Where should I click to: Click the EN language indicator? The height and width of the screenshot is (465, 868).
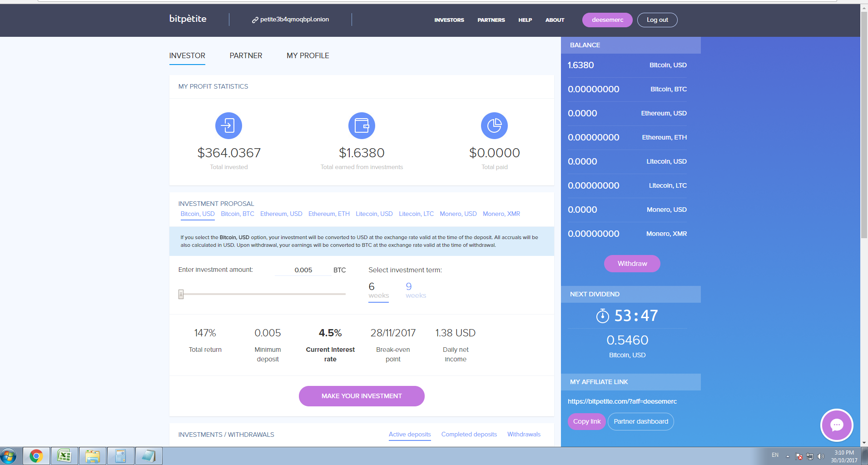775,455
